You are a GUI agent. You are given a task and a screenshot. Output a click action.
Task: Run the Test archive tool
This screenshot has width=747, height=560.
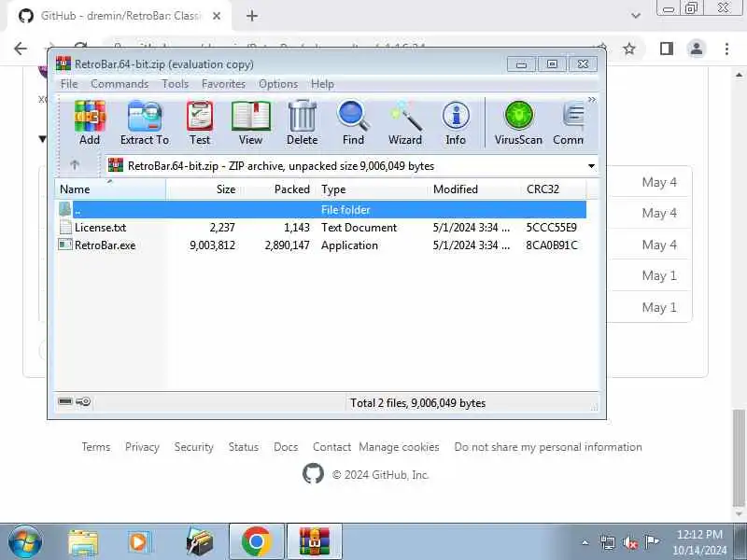(x=200, y=123)
